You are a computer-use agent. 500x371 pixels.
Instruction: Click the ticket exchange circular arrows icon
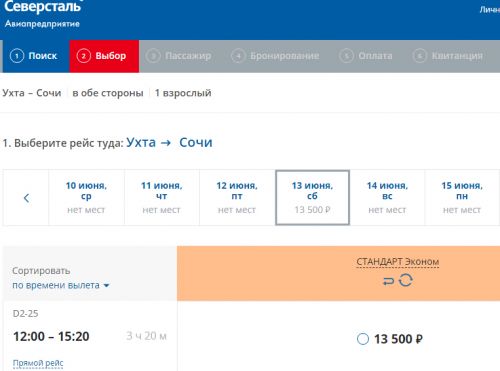click(x=406, y=280)
